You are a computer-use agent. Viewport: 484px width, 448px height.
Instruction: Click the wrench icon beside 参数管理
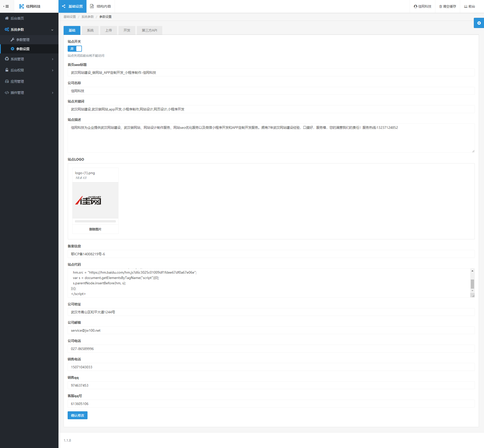point(12,39)
